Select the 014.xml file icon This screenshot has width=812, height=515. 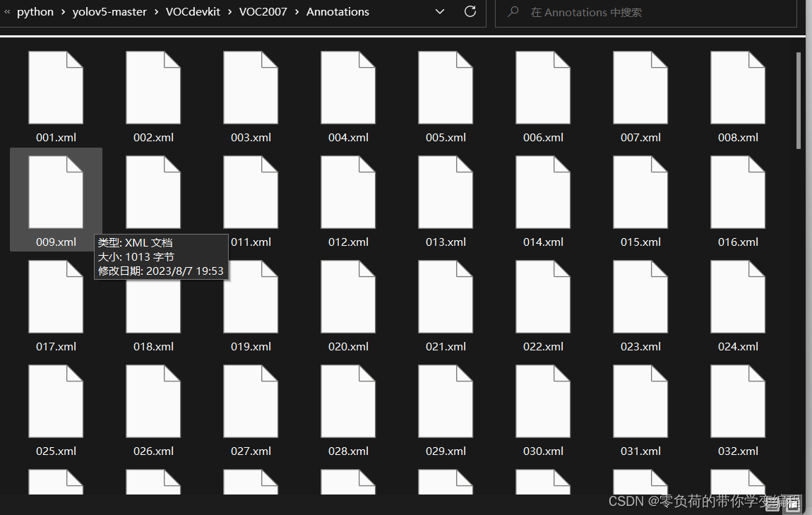click(x=543, y=192)
